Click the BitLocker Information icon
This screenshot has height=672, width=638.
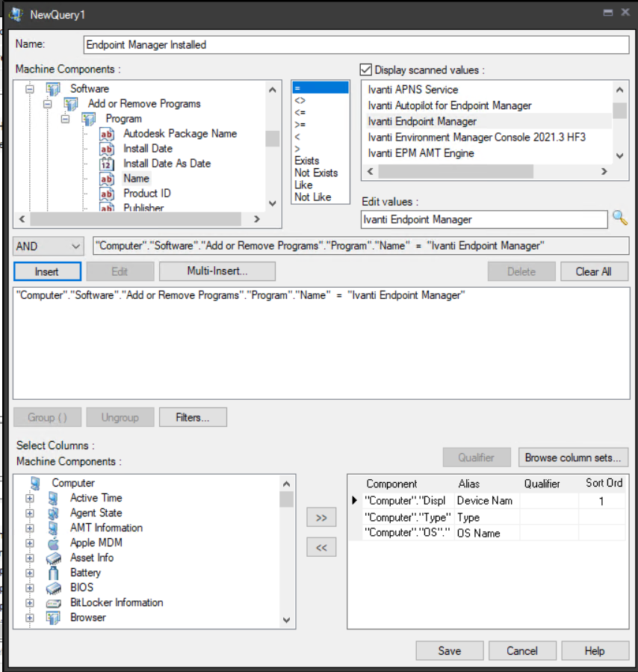coord(53,602)
